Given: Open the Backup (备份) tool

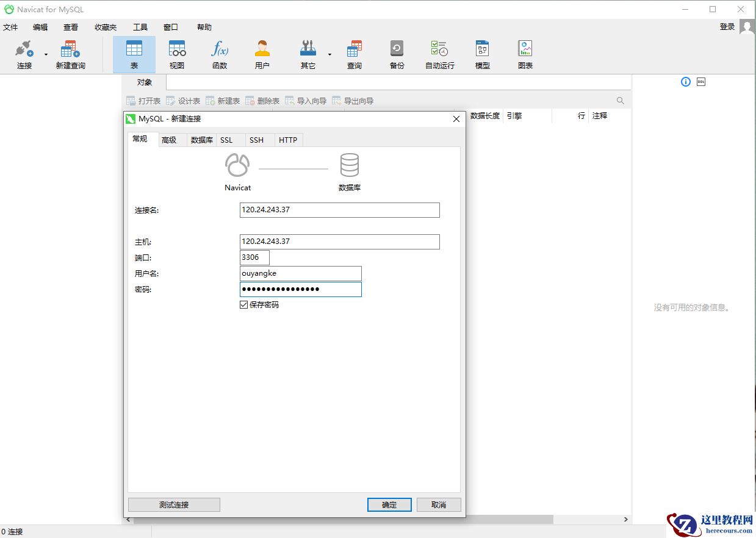Looking at the screenshot, I should point(397,54).
